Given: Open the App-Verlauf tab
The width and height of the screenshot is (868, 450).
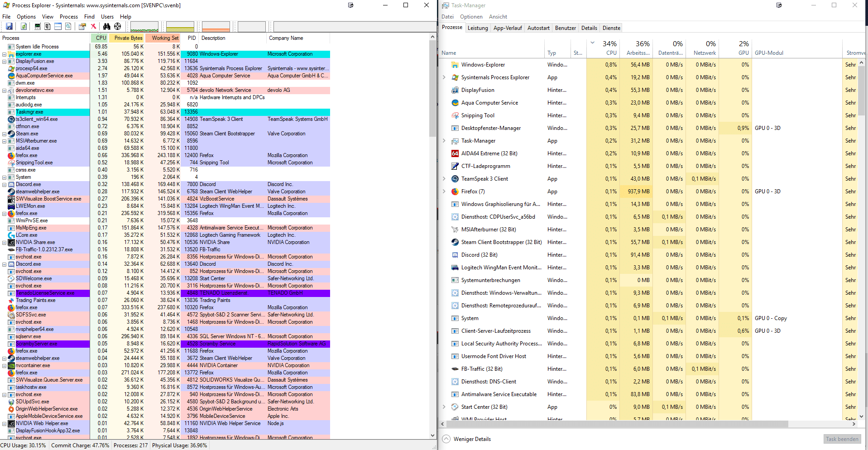Looking at the screenshot, I should point(508,28).
